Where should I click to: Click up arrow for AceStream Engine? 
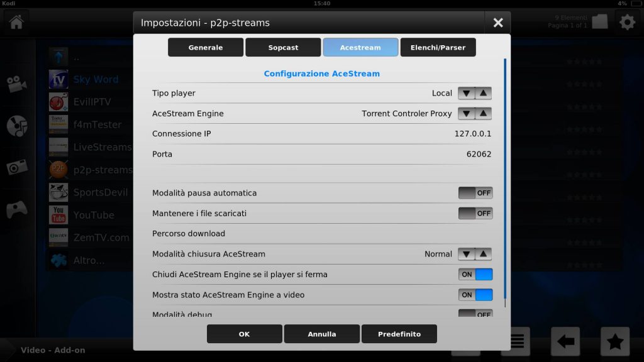tap(483, 113)
